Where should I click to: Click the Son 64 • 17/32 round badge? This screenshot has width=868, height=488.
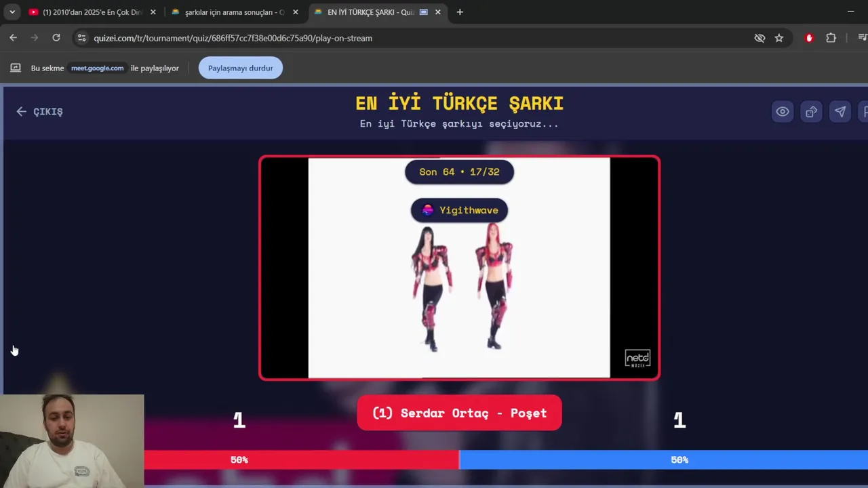pyautogui.click(x=459, y=171)
